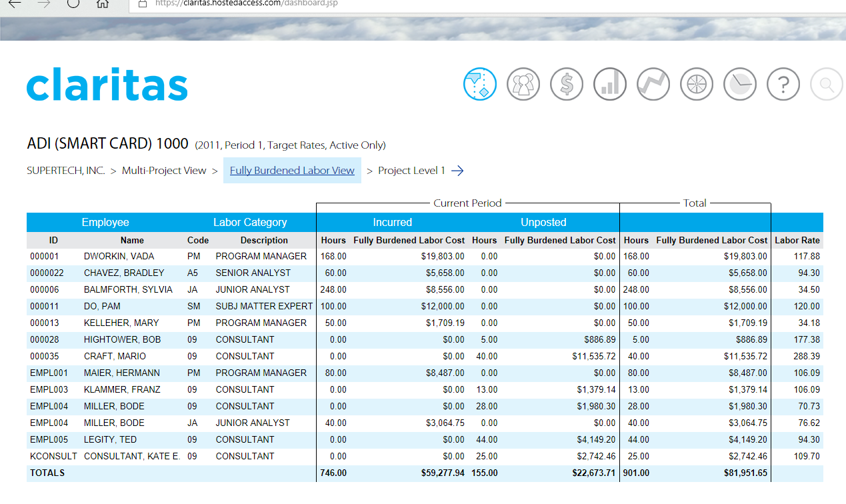The width and height of the screenshot is (846, 504).
Task: Click 'SENIOR ANALYST' description cell
Action: pos(253,273)
